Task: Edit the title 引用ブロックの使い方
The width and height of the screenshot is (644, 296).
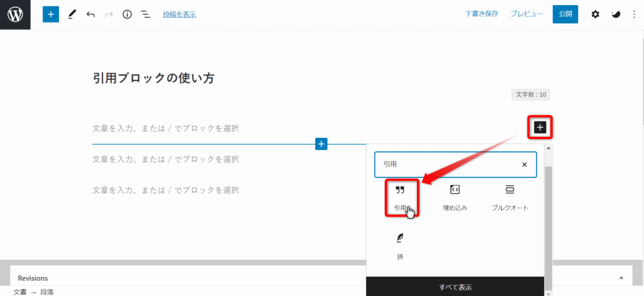Action: click(x=153, y=78)
